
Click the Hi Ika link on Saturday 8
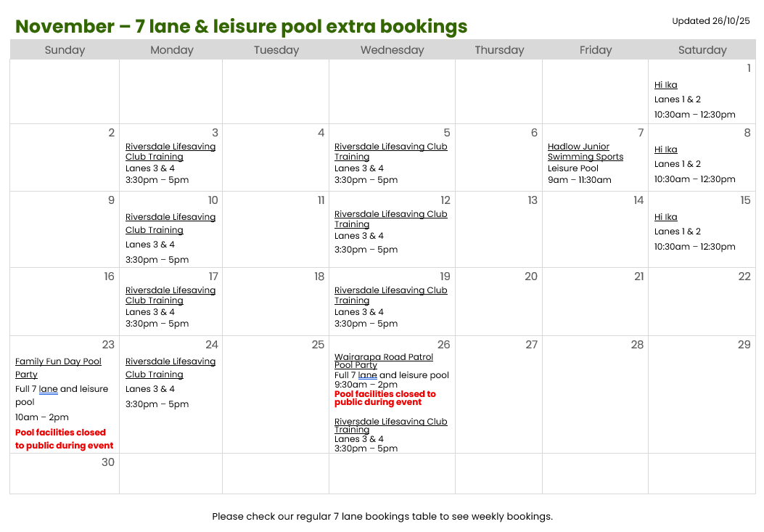[x=665, y=150]
